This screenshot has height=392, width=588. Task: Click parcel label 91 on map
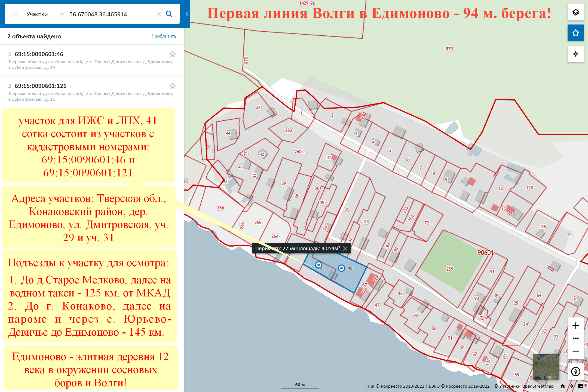tap(492, 271)
